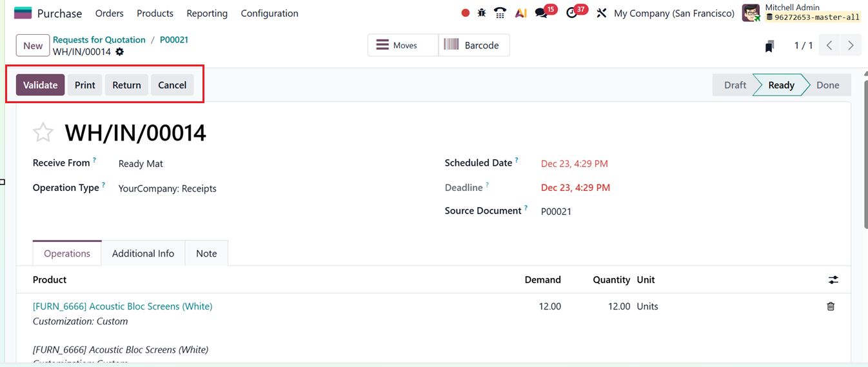
Task: Click the bug debug tools icon
Action: [482, 13]
